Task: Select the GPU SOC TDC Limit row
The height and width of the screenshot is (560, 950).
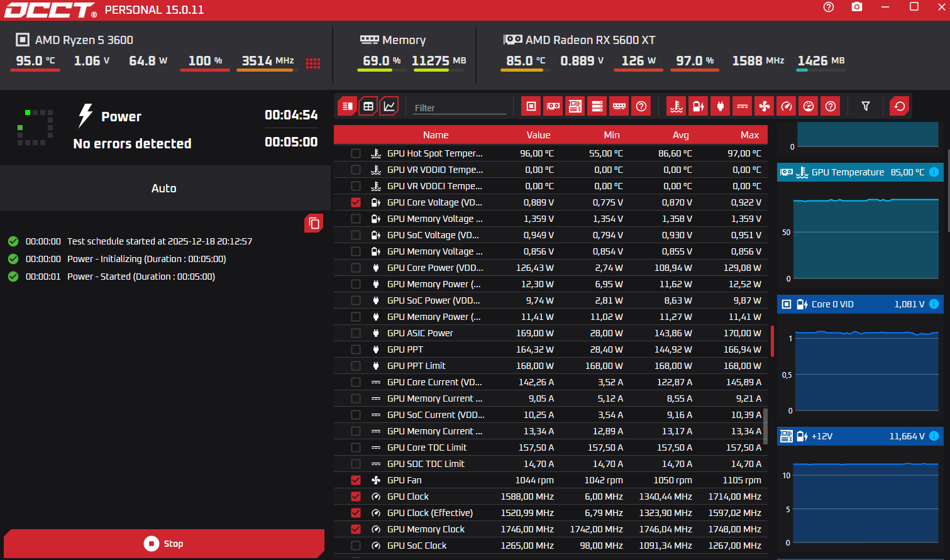Action: coord(550,464)
